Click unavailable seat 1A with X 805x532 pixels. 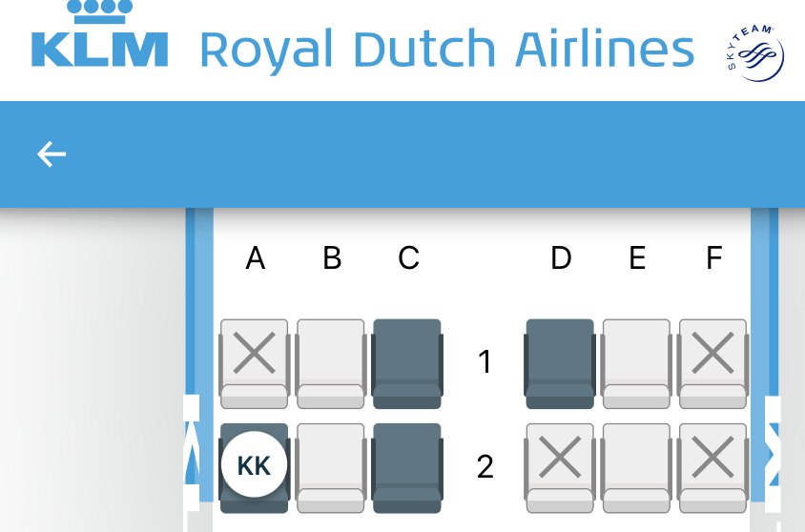254,364
